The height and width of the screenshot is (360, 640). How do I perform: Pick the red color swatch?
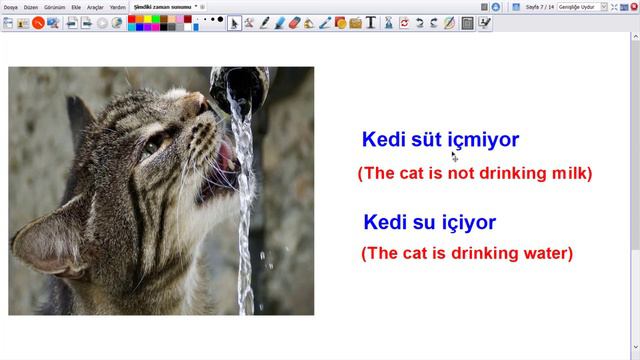coord(132,19)
